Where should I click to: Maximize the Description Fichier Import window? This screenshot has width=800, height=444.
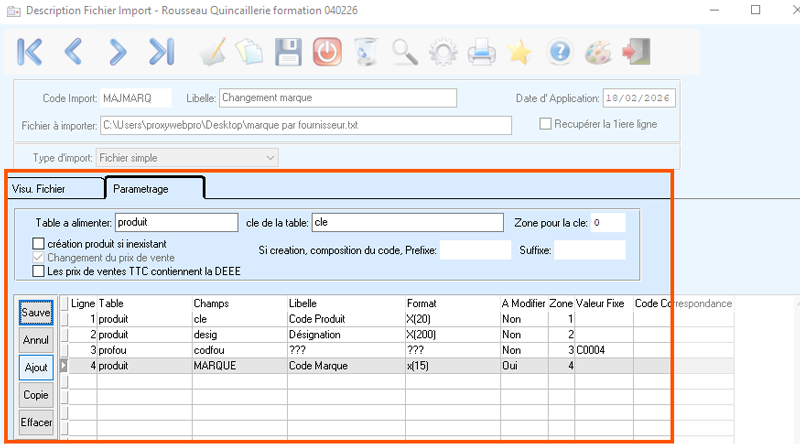756,10
